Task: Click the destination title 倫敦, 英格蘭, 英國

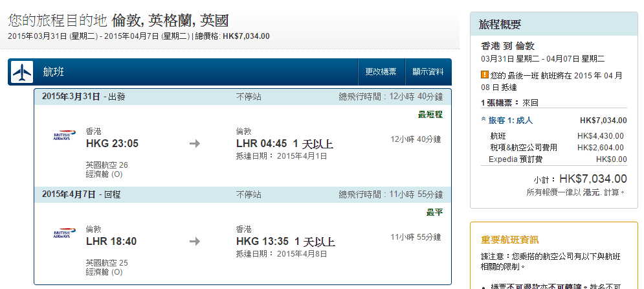Action: point(170,21)
